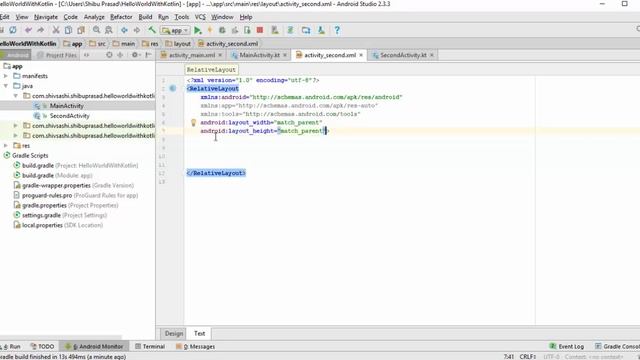Open the Refactor menu
Screen dimensions: 640x360
click(x=121, y=17)
